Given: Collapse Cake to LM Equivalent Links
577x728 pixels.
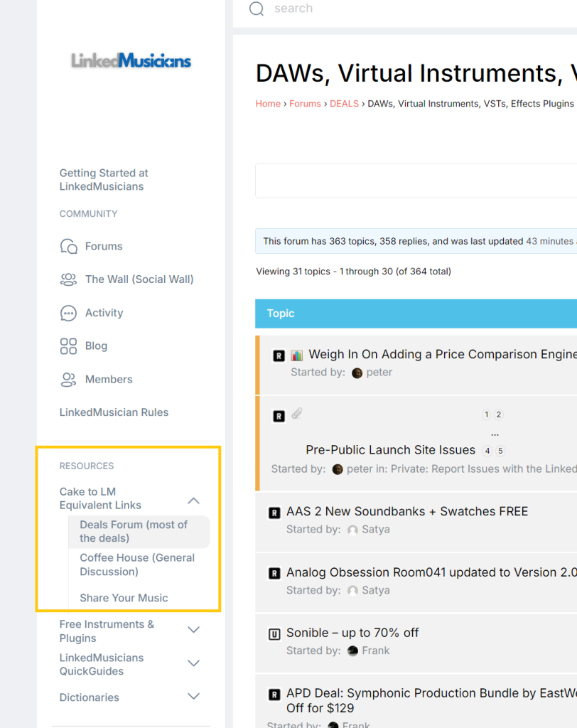Looking at the screenshot, I should pos(193,500).
